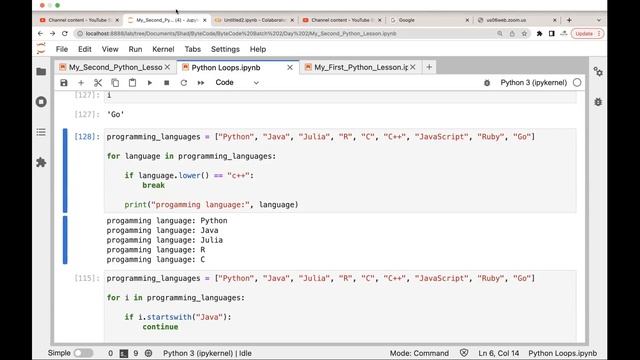Click Mode: Command in the status bar
640x360 pixels.
(x=419, y=353)
